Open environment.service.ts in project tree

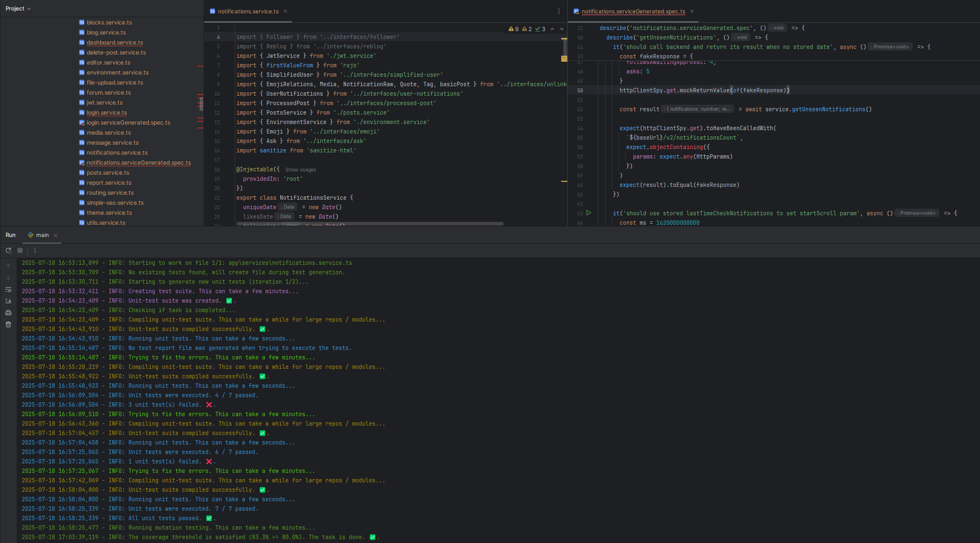[113, 72]
